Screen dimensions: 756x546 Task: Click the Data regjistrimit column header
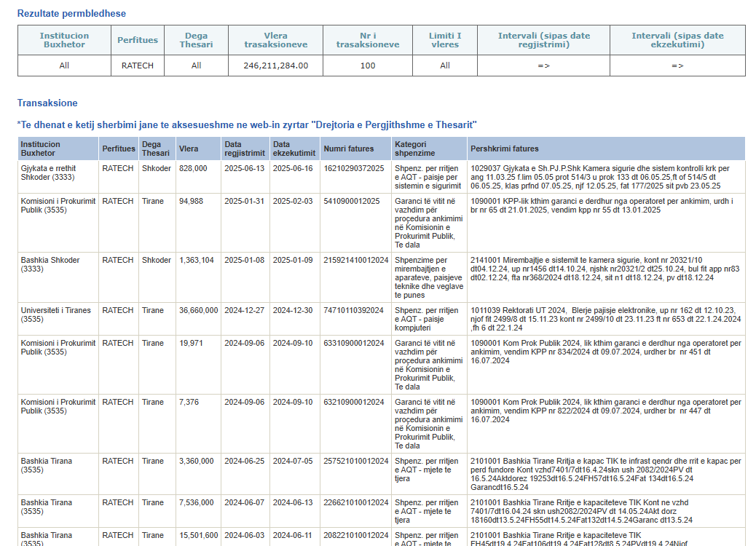[x=245, y=149]
